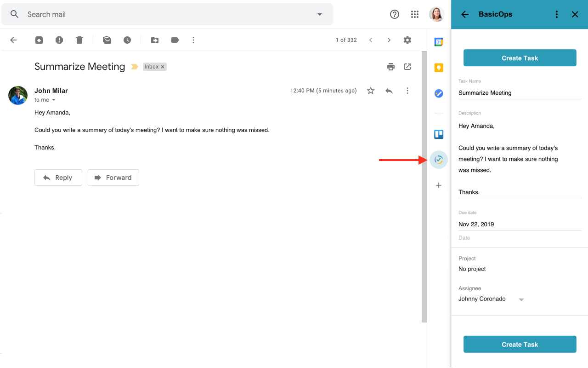Star the message from John Milar

click(x=371, y=91)
